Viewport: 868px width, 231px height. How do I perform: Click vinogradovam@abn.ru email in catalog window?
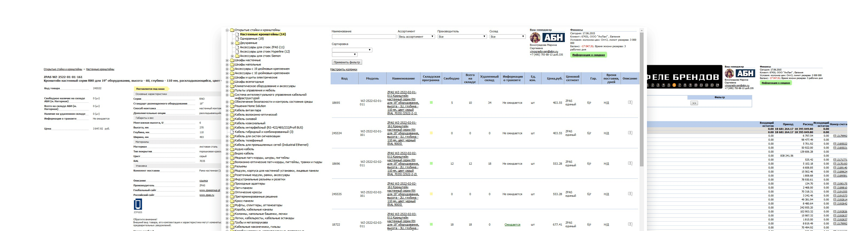pyautogui.click(x=544, y=51)
